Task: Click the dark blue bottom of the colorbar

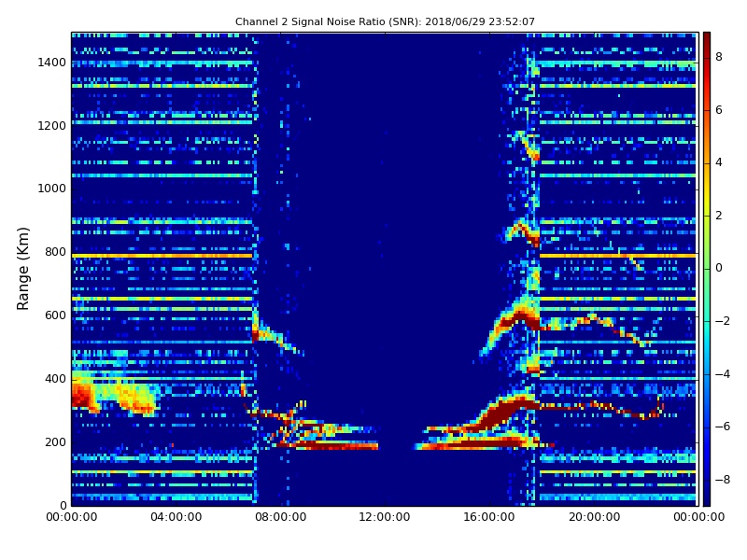Action: [x=707, y=497]
